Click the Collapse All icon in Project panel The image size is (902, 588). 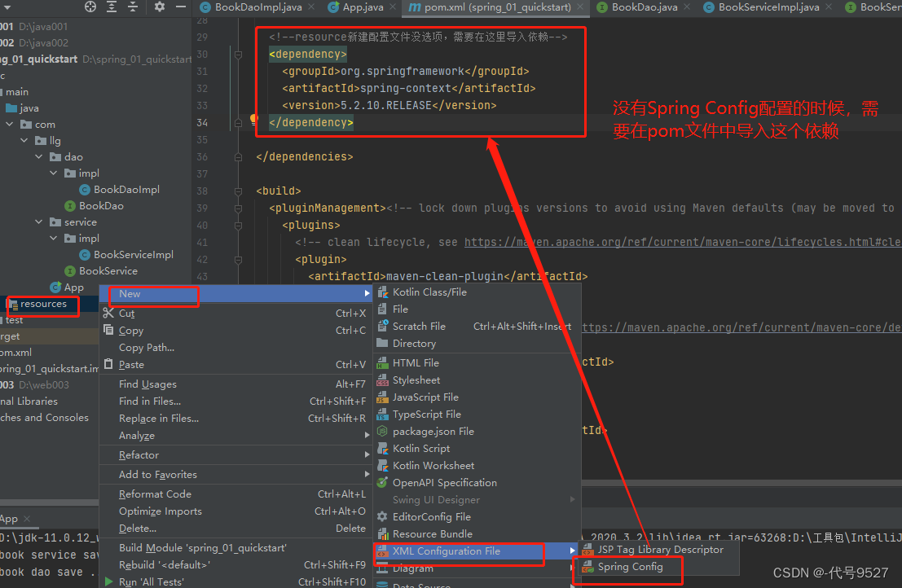point(133,7)
